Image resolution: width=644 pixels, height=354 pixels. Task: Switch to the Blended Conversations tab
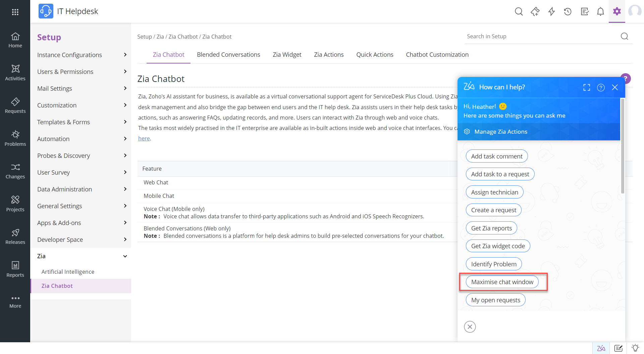(228, 54)
